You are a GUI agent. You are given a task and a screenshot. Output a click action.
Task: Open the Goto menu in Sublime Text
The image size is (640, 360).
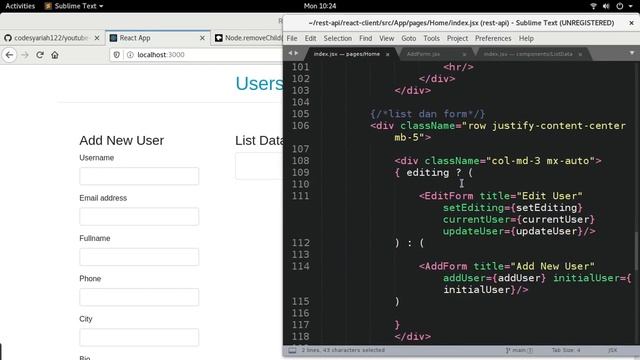pos(409,38)
